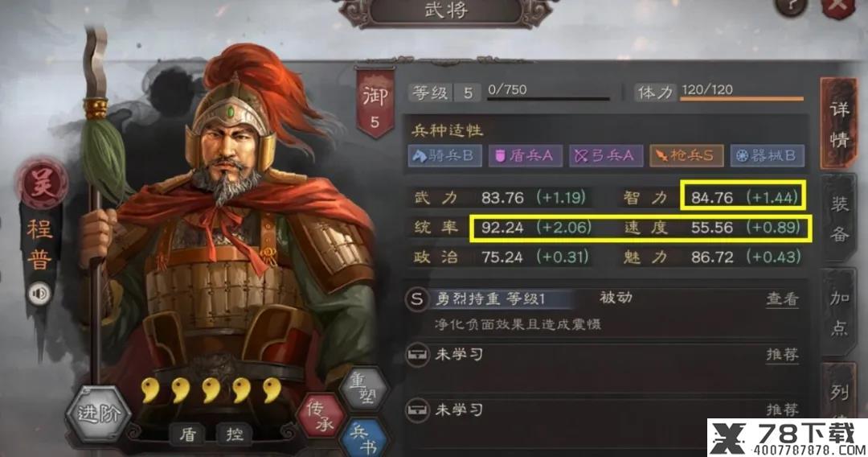Tap the 进阶 advancement hexagon
The width and height of the screenshot is (868, 457).
point(99,414)
